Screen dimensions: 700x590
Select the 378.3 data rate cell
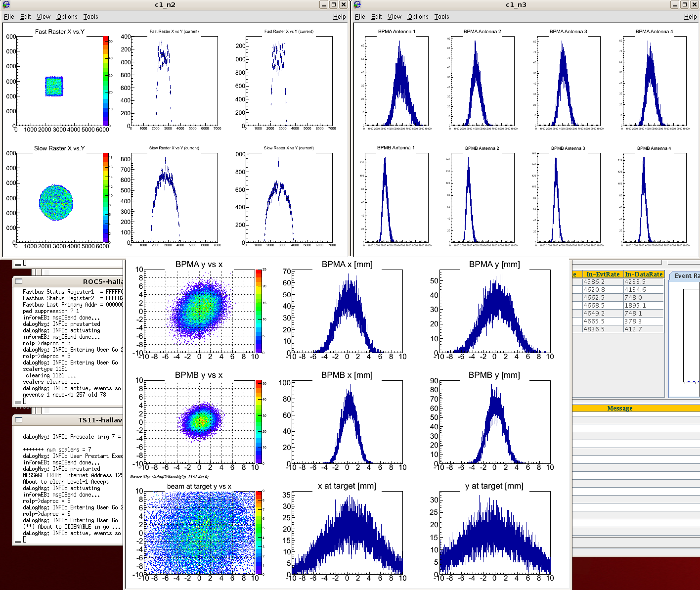[x=644, y=321]
